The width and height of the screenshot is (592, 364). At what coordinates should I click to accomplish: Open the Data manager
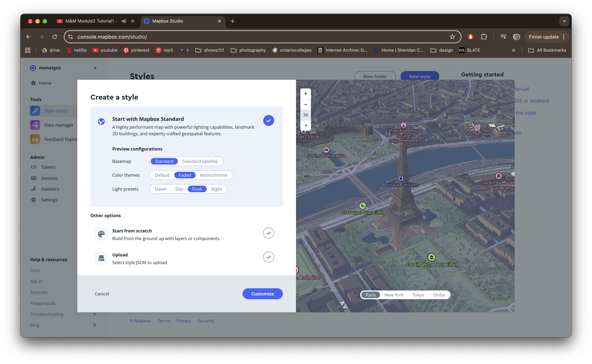[x=59, y=125]
